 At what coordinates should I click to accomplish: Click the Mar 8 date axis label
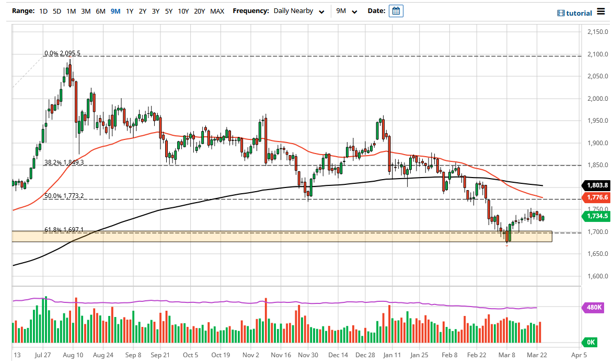tap(507, 355)
